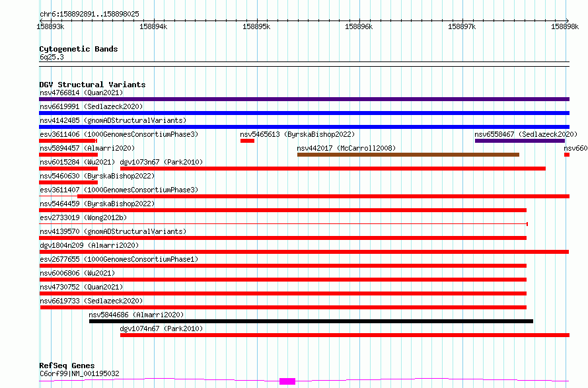The image size is (588, 388).
Task: Select the thin esv2733019 Wong2012b line
Action: click(x=283, y=224)
